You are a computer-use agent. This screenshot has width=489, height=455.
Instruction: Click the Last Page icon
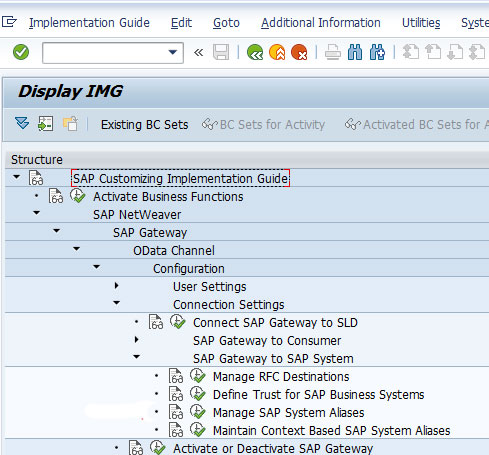[x=477, y=52]
